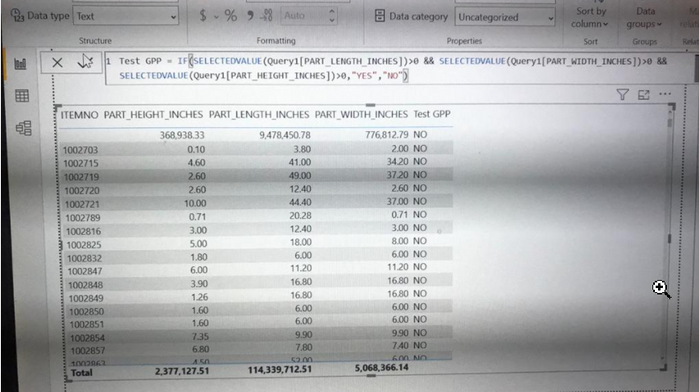Select item 1002857
Screen dimensions: 699x392
[88, 351]
